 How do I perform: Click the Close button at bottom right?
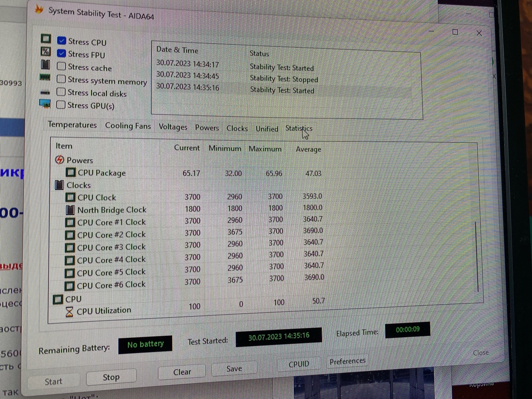(481, 352)
